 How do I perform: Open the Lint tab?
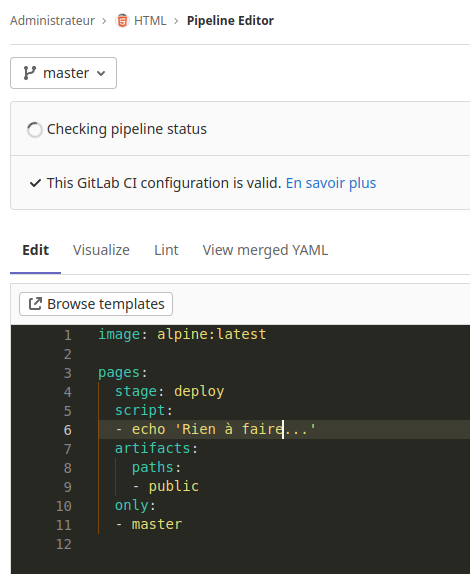coord(166,250)
